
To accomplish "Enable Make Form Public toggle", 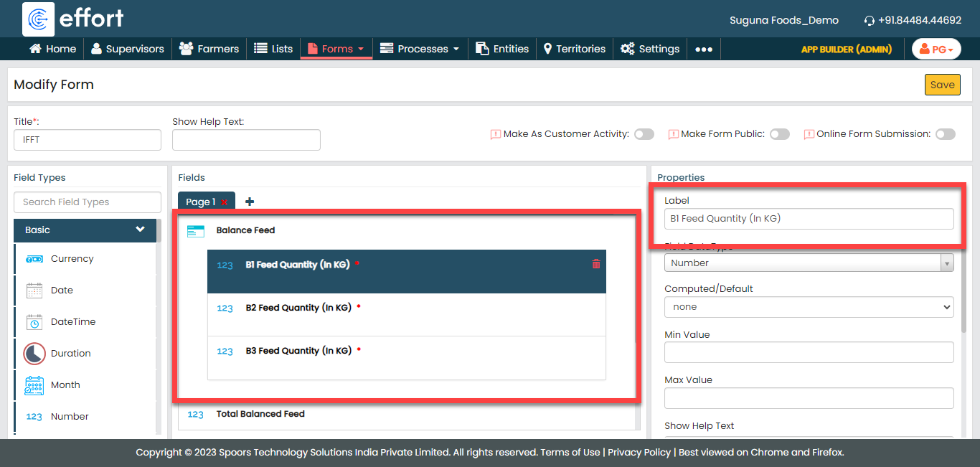I will click(779, 134).
